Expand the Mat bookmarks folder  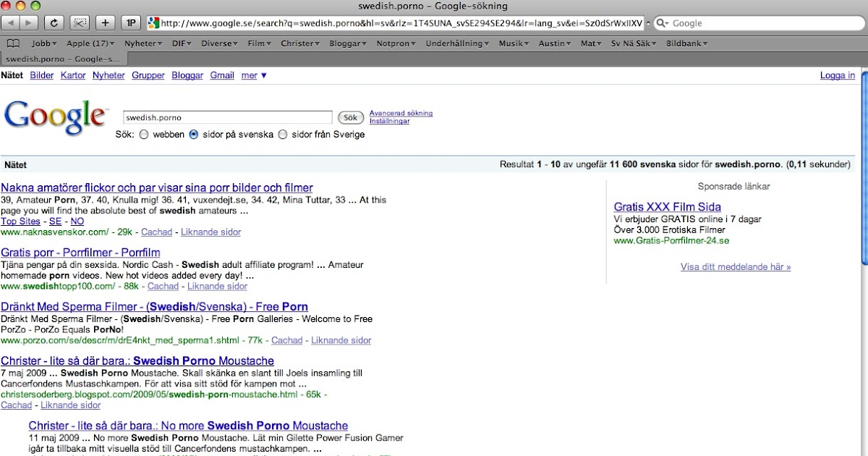591,43
